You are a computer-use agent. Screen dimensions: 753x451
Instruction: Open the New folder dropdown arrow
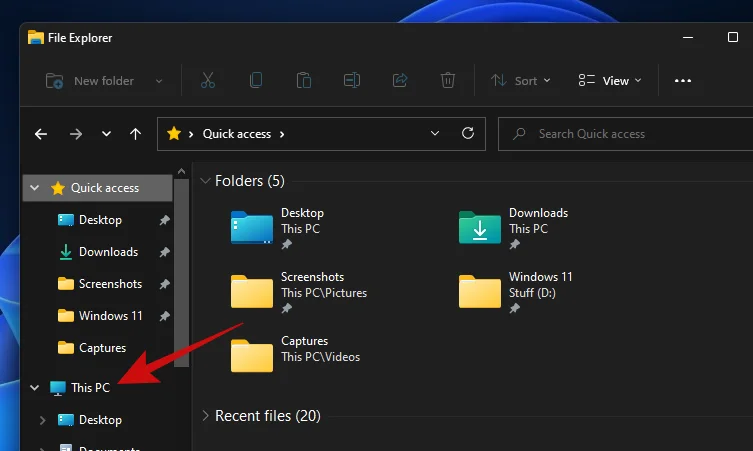pos(159,81)
